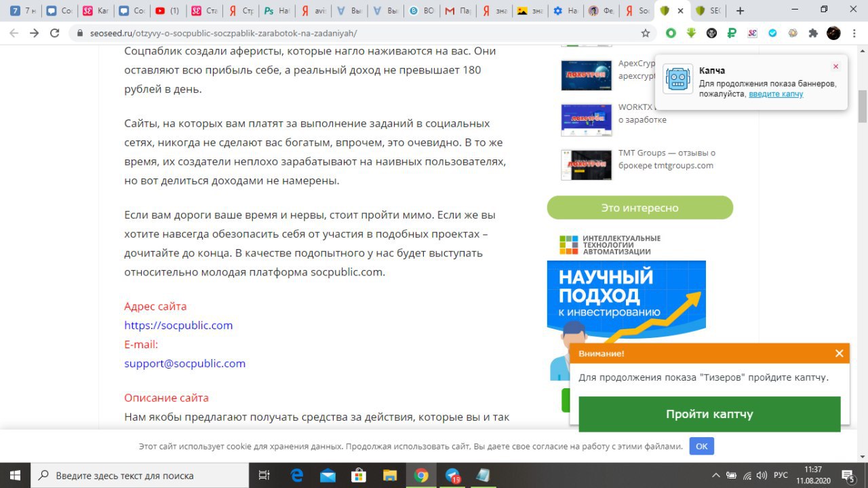Switch to the Ps tab
This screenshot has width=868, height=488.
tap(276, 11)
